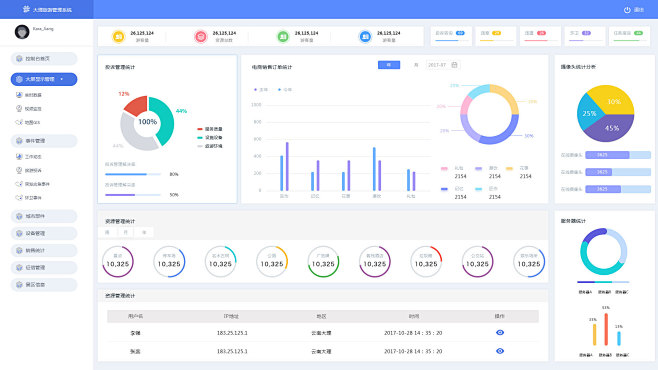Select the blue highlighted period tab in sales chart
The height and width of the screenshot is (370, 658).
pyautogui.click(x=389, y=65)
